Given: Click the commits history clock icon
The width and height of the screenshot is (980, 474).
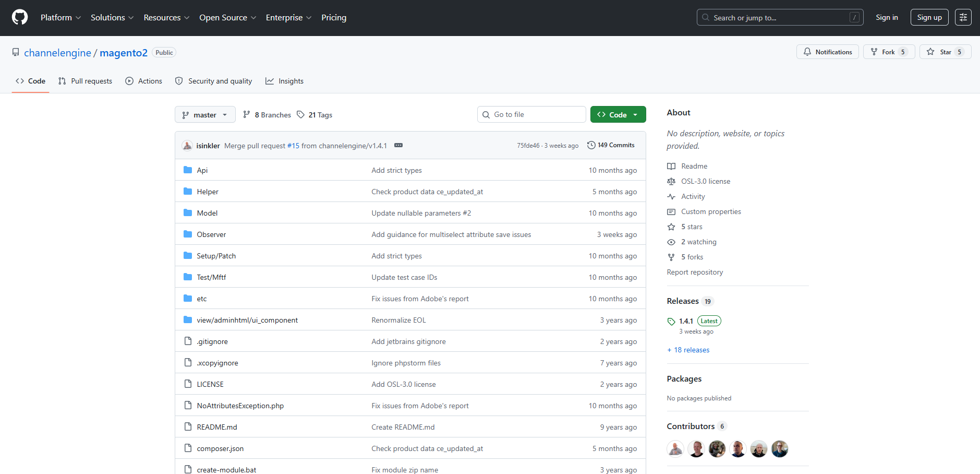Looking at the screenshot, I should 591,145.
